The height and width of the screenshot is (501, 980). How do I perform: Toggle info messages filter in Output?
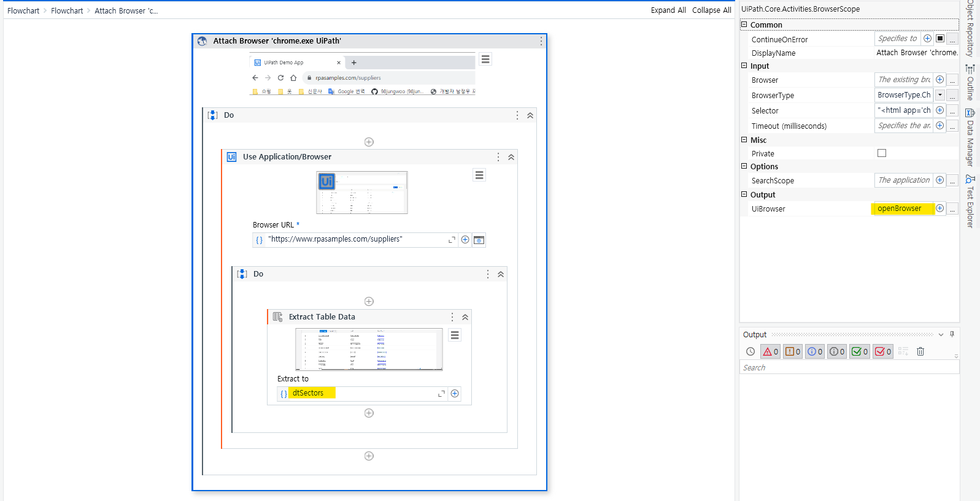(815, 351)
